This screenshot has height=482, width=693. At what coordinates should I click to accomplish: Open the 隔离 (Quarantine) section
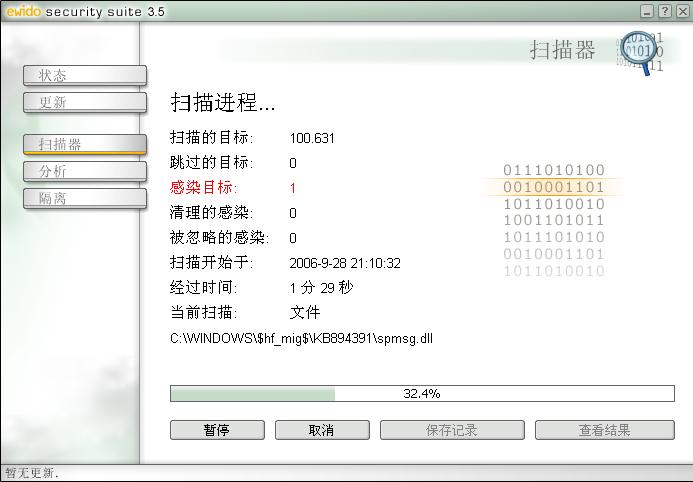click(x=85, y=198)
